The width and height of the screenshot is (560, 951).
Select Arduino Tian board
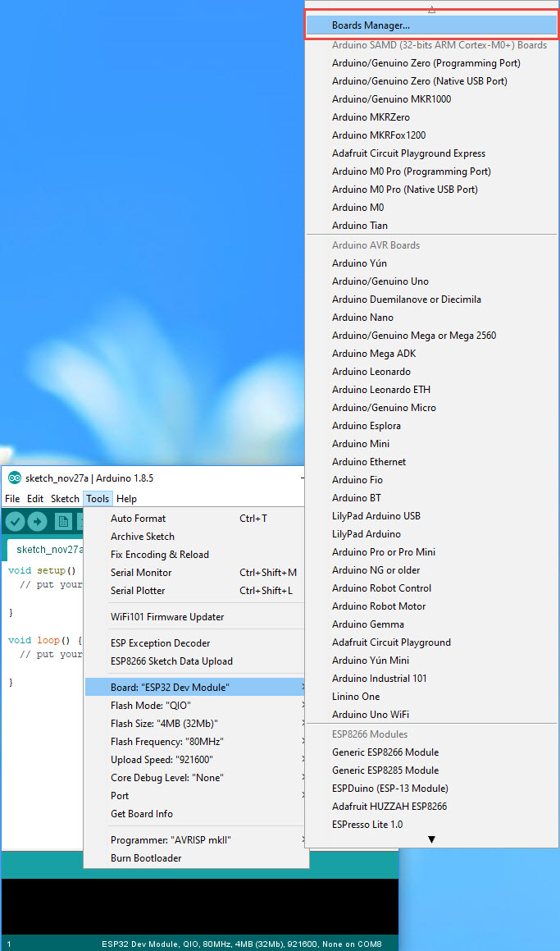tap(431, 226)
